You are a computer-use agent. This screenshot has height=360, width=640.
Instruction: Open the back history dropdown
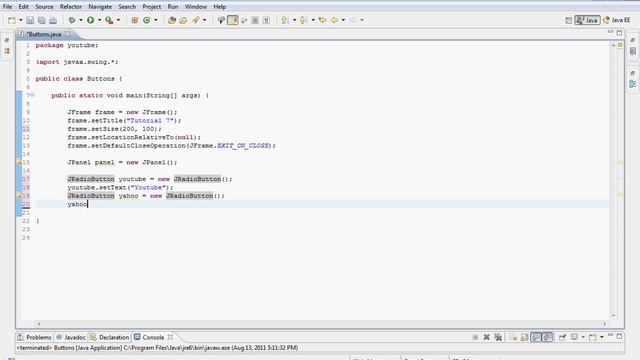coord(343,20)
